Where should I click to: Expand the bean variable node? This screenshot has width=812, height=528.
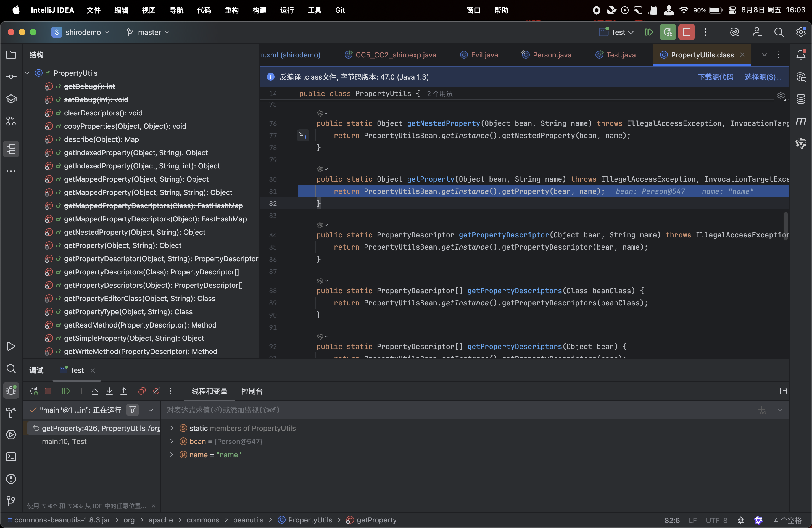point(172,441)
